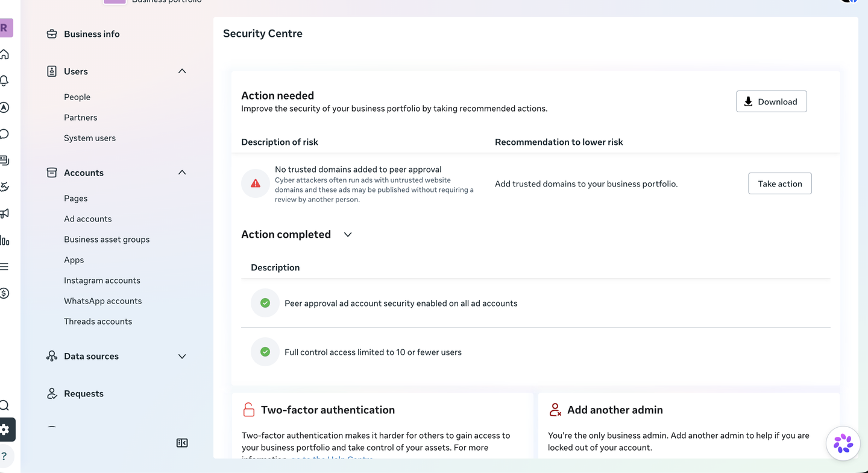868x473 pixels.
Task: Select People under Users
Action: [x=77, y=97]
